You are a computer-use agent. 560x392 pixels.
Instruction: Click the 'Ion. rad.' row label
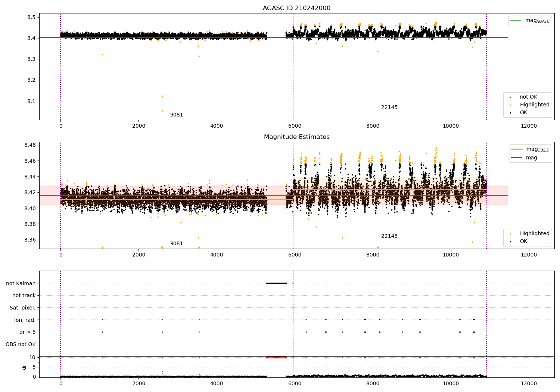click(x=25, y=320)
